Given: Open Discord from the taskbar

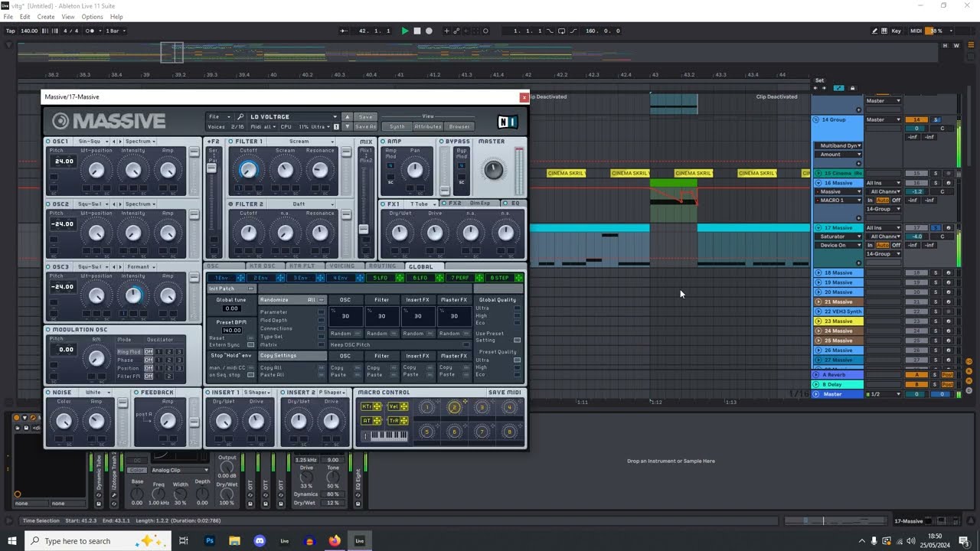Looking at the screenshot, I should [260, 540].
